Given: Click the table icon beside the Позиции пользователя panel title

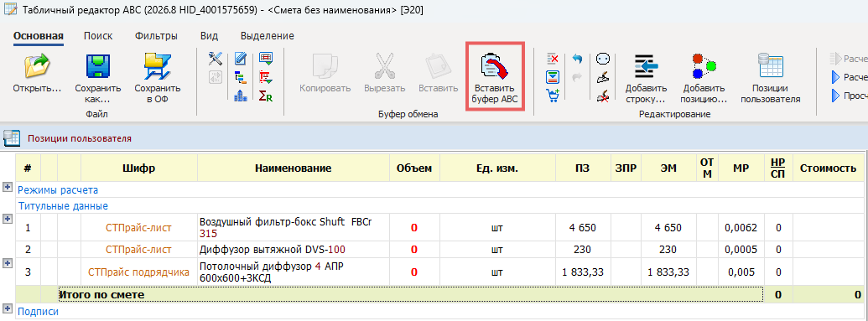Looking at the screenshot, I should 11,137.
